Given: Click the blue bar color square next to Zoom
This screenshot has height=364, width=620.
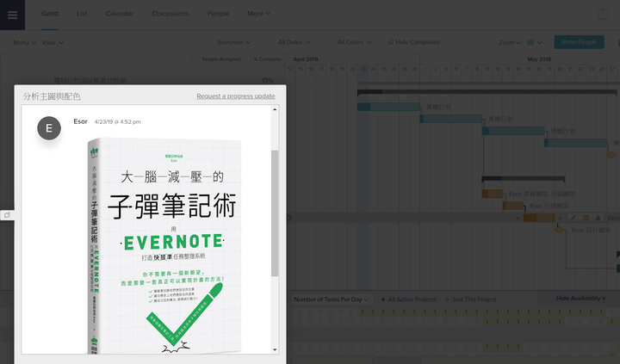Looking at the screenshot, I should (x=530, y=42).
